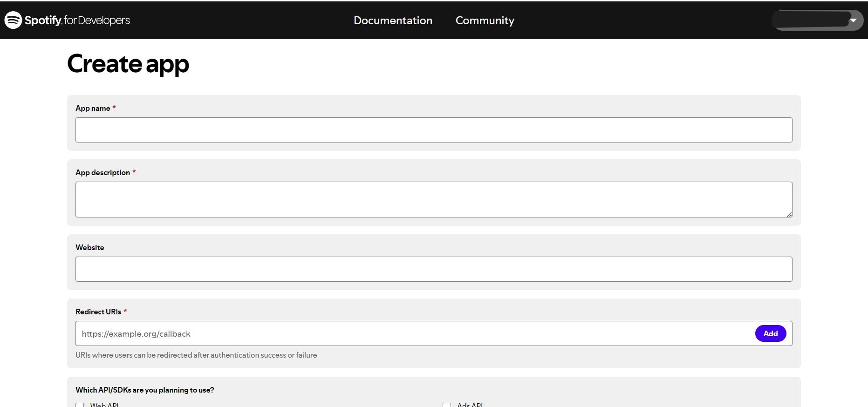Click the 'for Developers' wordmark text
This screenshot has height=407, width=868.
tap(97, 20)
